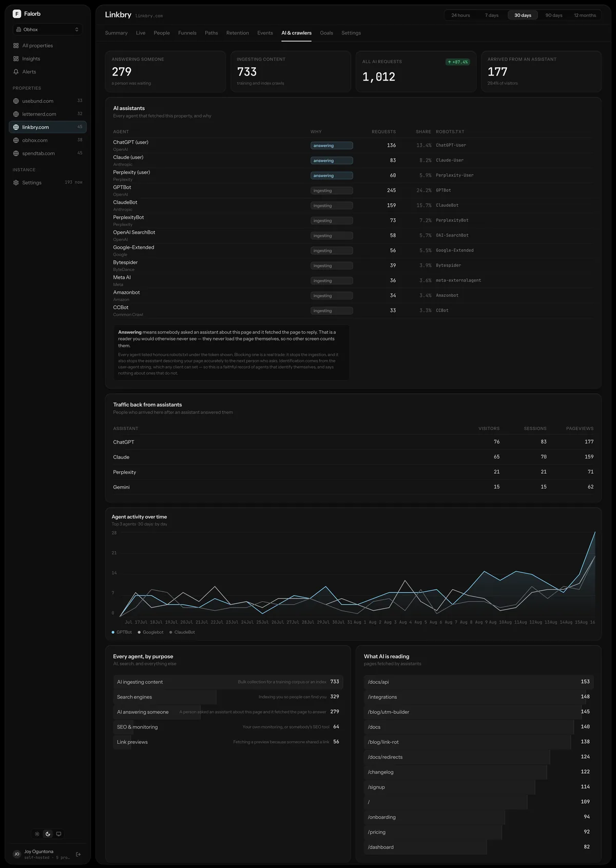Switch to the People tab
The width and height of the screenshot is (616, 868).
click(x=162, y=33)
